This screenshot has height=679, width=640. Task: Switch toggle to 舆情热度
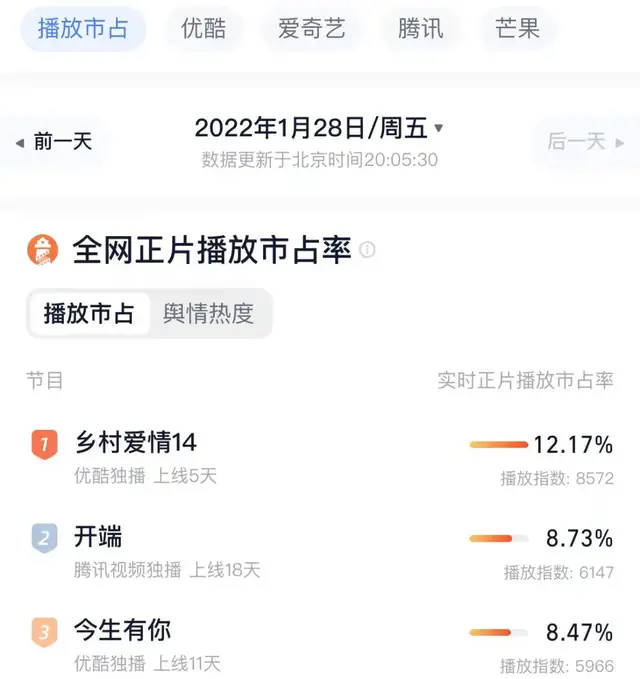coord(208,314)
